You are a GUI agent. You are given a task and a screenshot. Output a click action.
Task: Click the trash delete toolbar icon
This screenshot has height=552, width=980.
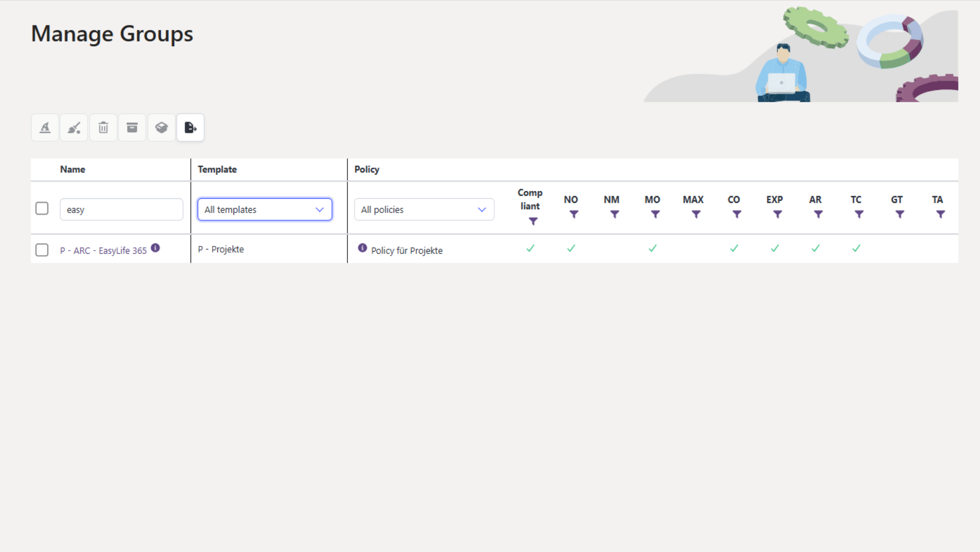[103, 128]
